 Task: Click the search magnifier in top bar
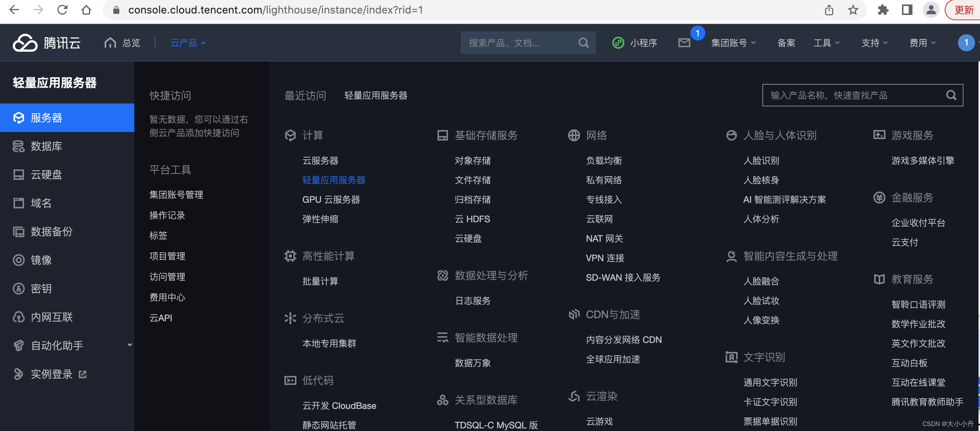[583, 43]
